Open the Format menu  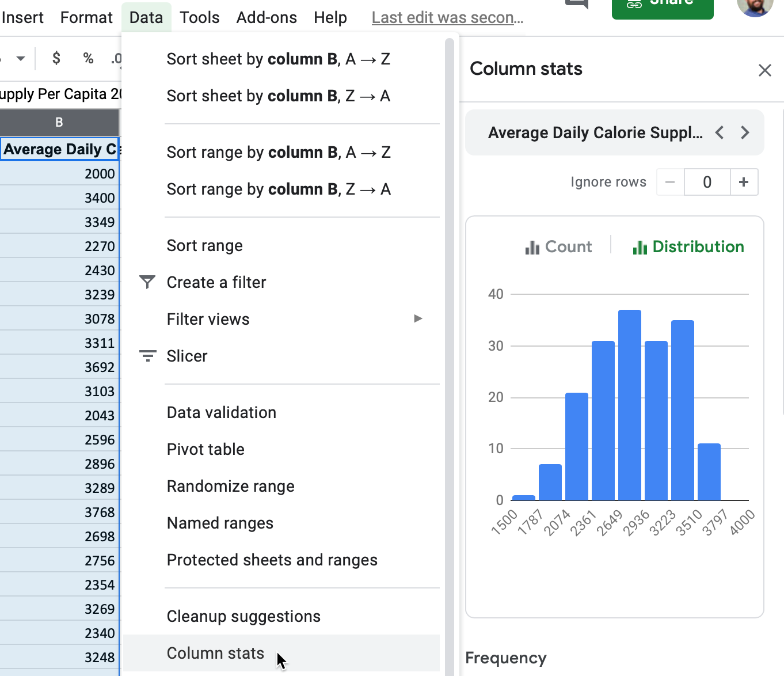pos(86,18)
